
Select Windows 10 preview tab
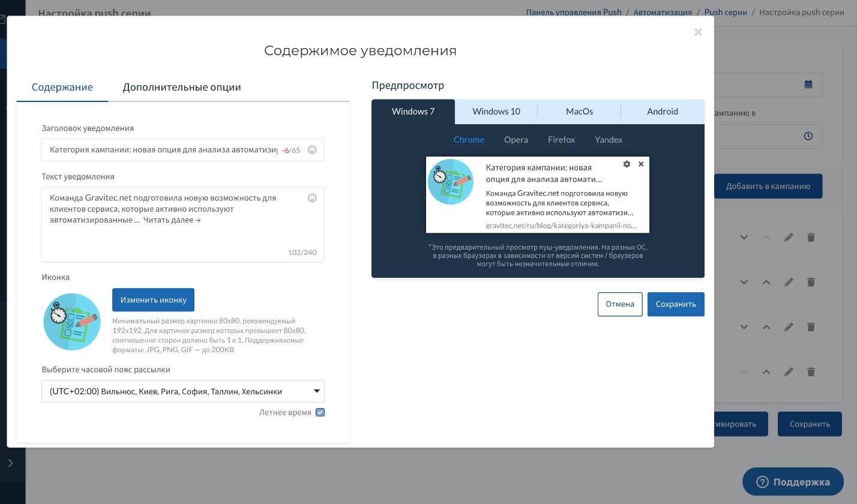point(496,112)
